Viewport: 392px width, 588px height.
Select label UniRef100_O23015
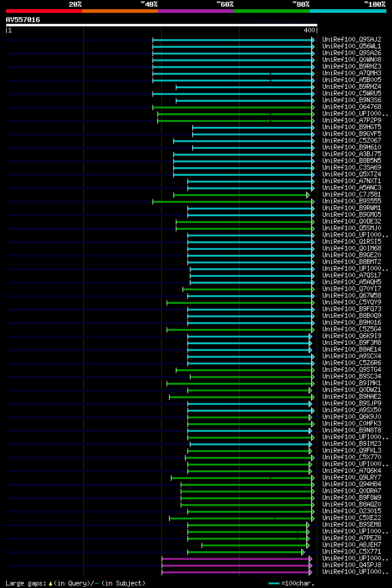coord(352,511)
